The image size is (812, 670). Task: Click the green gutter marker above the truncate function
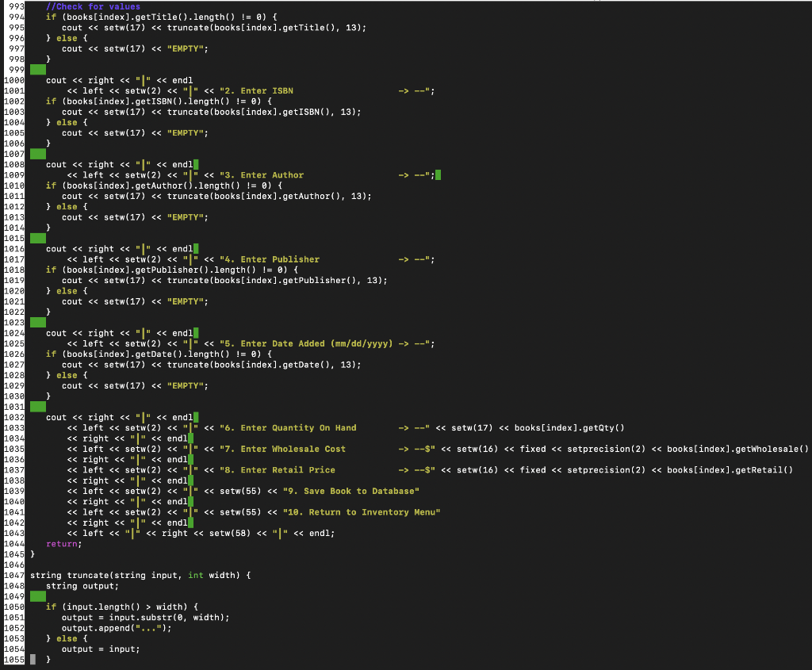(36, 596)
